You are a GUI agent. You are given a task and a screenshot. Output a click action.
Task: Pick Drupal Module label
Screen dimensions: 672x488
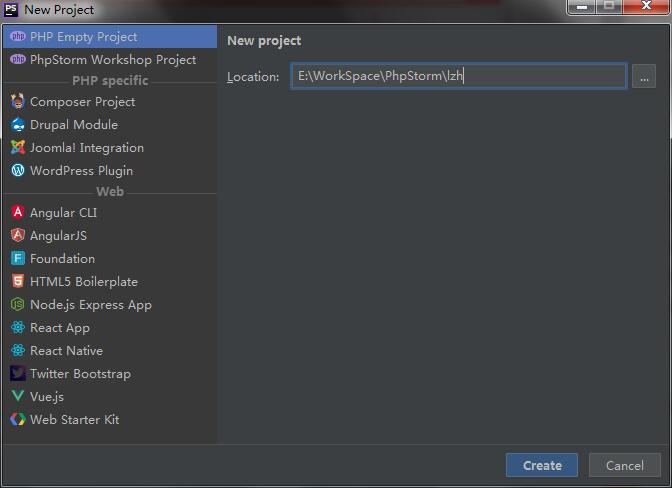click(x=74, y=125)
